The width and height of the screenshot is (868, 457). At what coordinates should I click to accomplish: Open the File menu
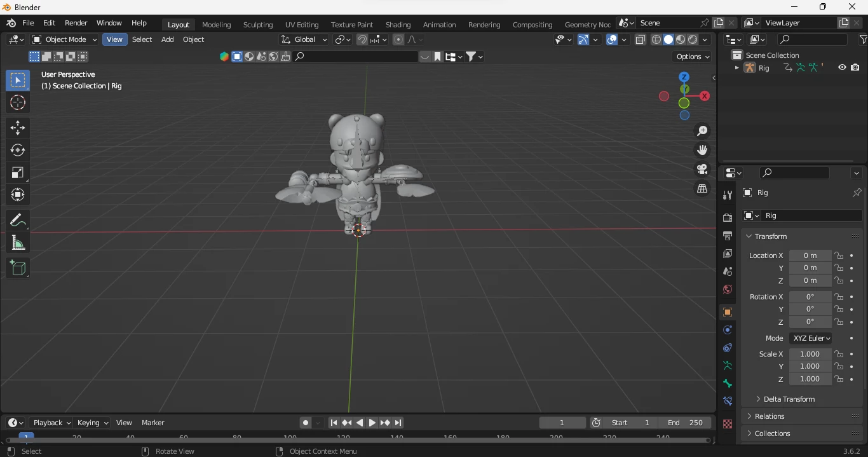(28, 23)
